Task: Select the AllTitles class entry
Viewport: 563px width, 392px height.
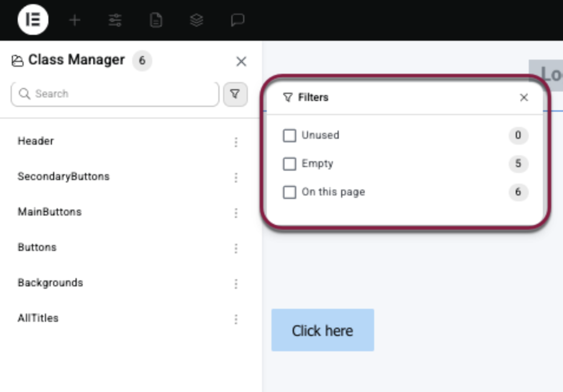Action: pyautogui.click(x=38, y=318)
